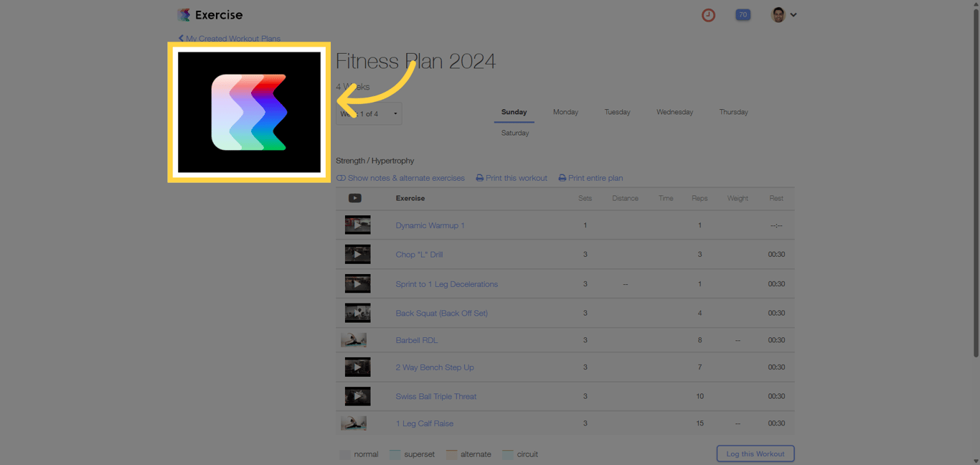Click the Exercise app logo icon

(184, 14)
